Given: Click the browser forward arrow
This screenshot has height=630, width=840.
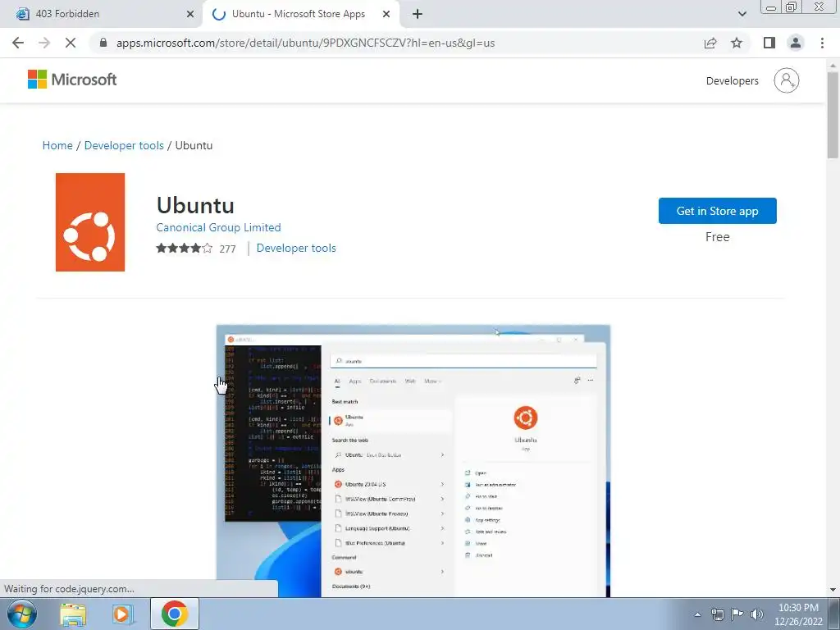Looking at the screenshot, I should (x=44, y=43).
